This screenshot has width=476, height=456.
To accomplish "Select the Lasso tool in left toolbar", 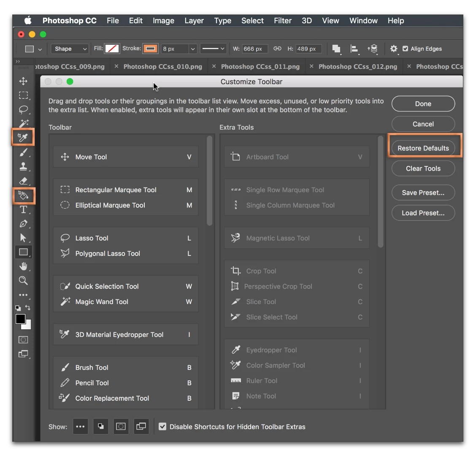I will click(x=23, y=110).
